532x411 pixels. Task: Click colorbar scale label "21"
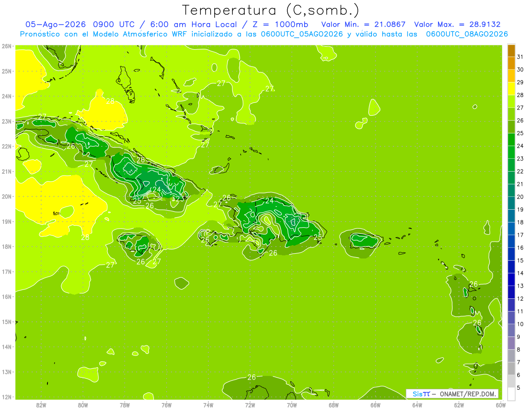[520, 184]
